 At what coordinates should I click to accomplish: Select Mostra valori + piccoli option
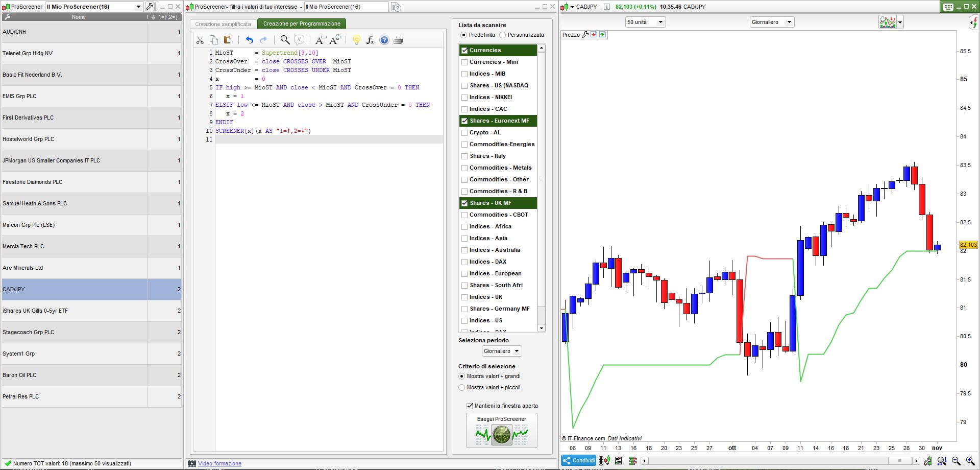tap(462, 387)
